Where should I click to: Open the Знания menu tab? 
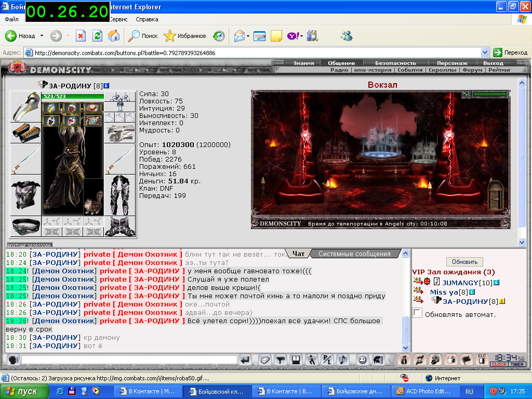(303, 63)
